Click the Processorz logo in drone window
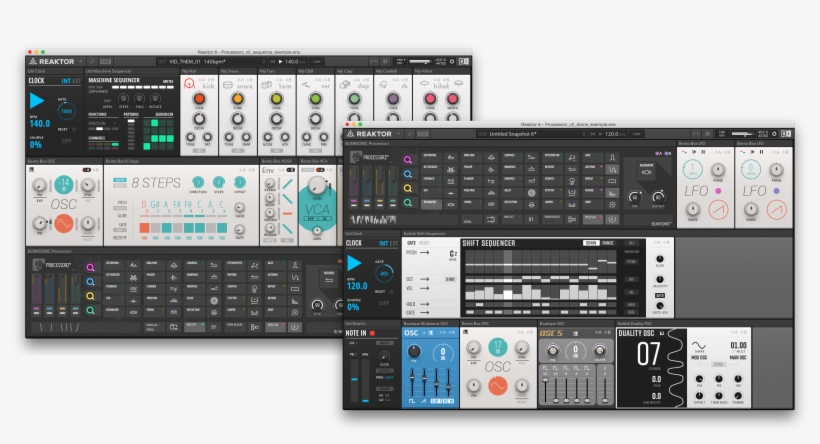 click(x=356, y=156)
